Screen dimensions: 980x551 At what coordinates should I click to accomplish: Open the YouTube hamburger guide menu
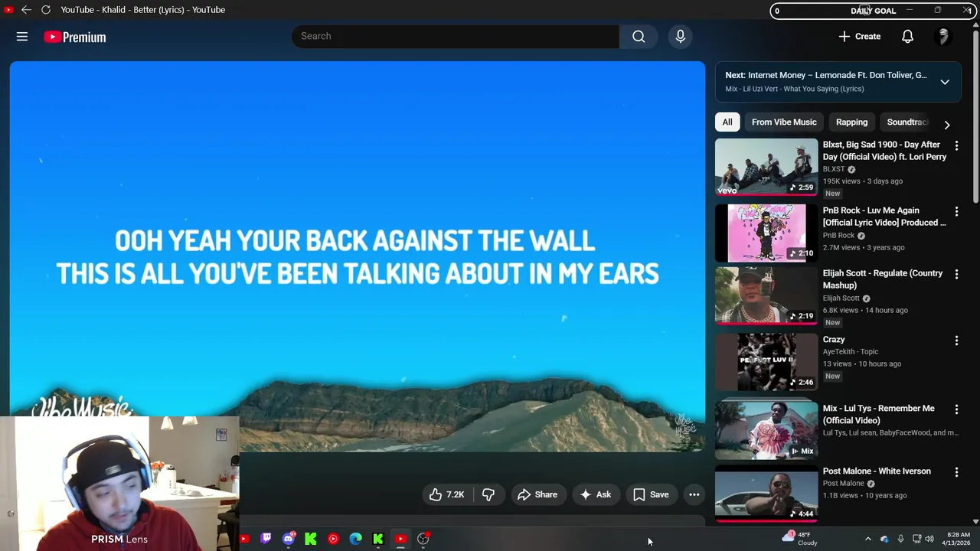(22, 37)
